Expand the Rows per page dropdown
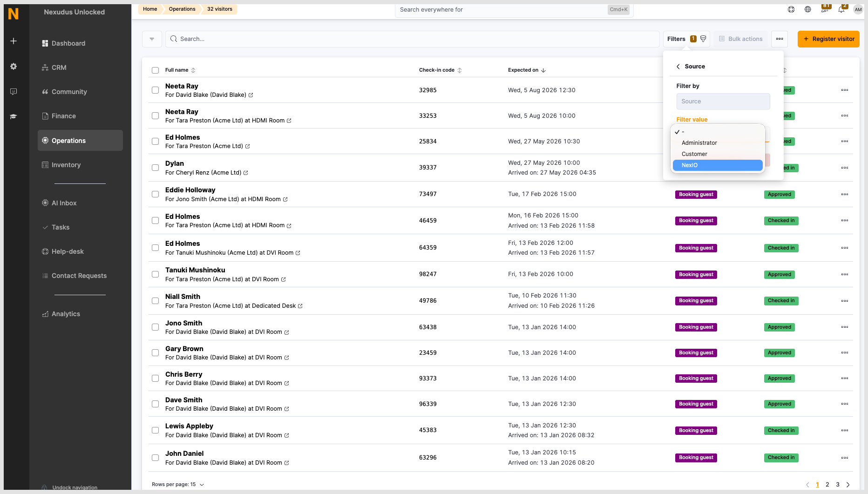This screenshot has height=494, width=868. 178,484
